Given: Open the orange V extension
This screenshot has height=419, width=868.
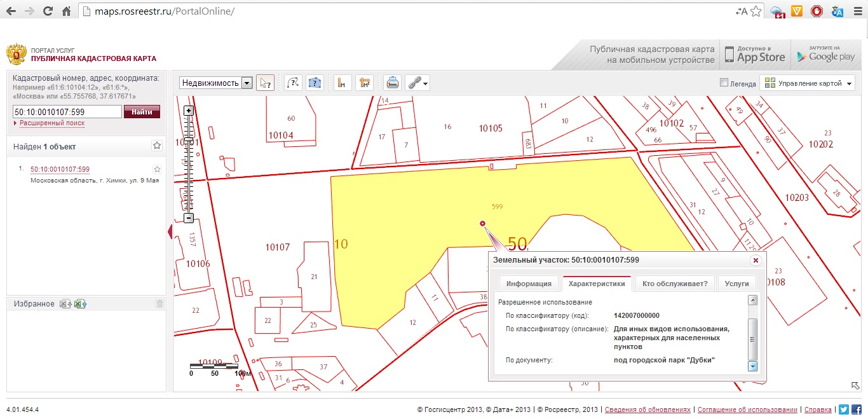Looking at the screenshot, I should [x=797, y=11].
